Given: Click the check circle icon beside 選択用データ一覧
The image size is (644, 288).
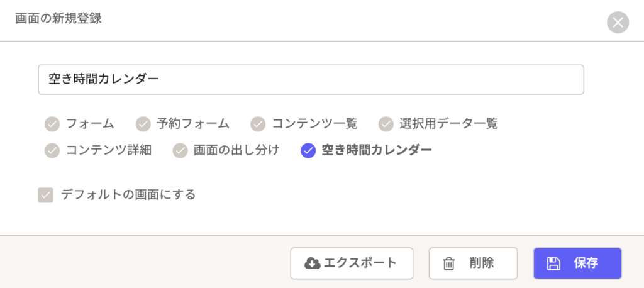Looking at the screenshot, I should pos(386,124).
